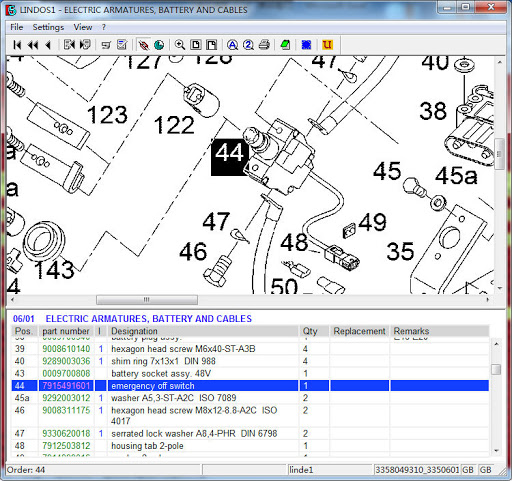This screenshot has width=512, height=481.
Task: Open the View menu
Action: click(83, 27)
